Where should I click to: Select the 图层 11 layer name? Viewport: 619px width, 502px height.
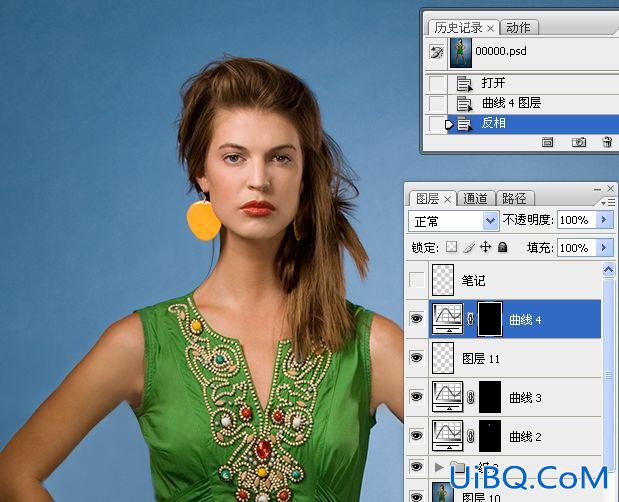point(480,359)
